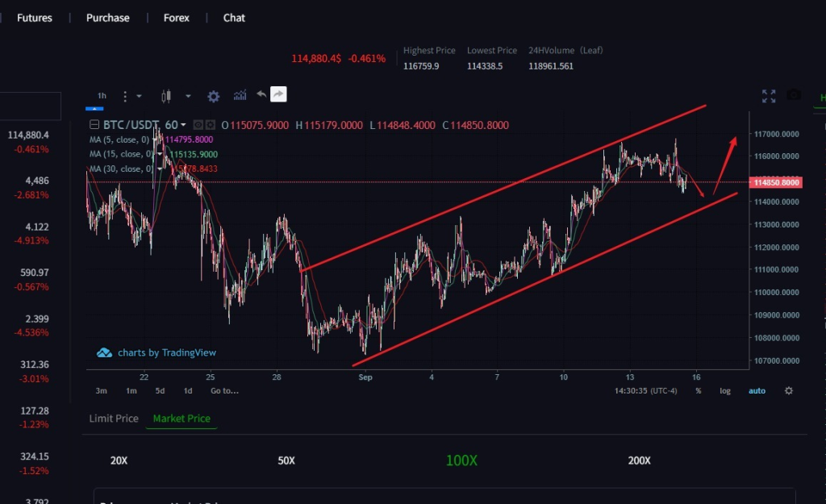Click the candlestick chart style icon
Screen dimensions: 826x504
(167, 96)
